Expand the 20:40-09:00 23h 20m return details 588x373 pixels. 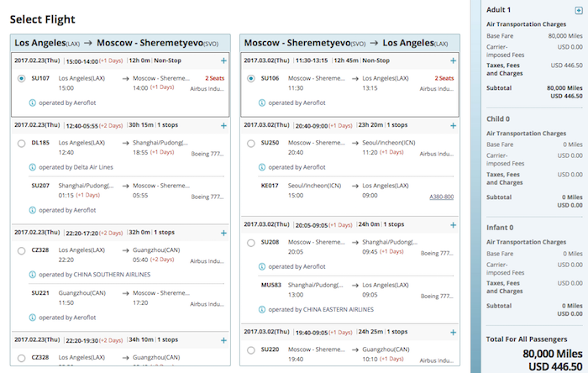453,125
